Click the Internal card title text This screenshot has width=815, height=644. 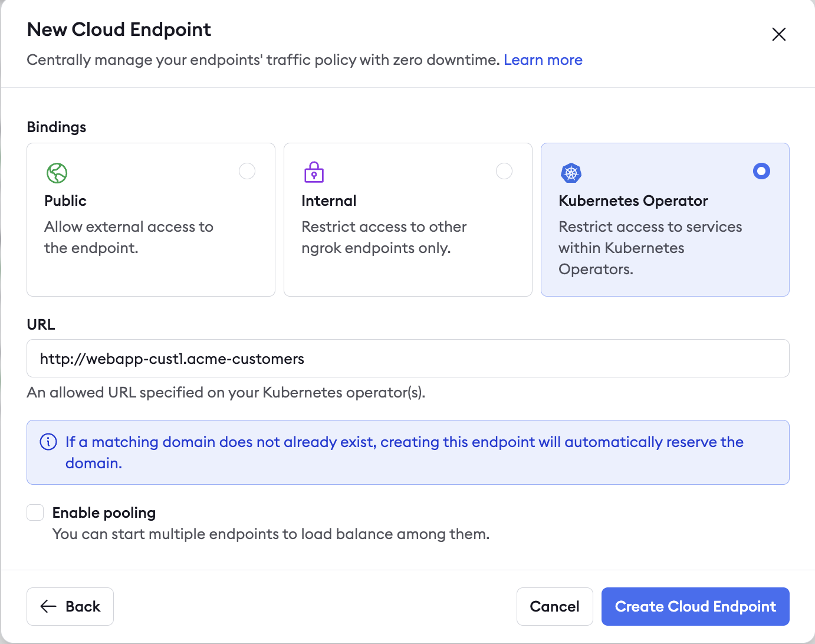[x=329, y=201]
